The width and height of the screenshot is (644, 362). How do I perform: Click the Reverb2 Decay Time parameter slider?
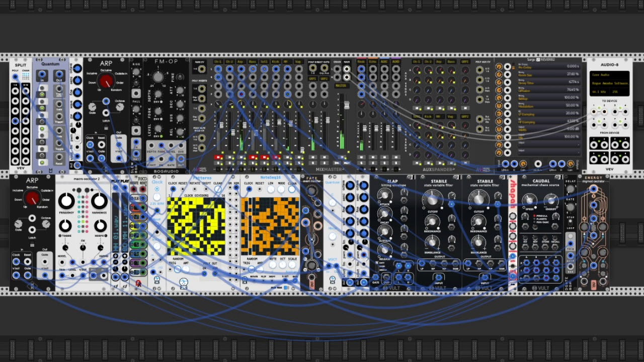click(x=549, y=82)
